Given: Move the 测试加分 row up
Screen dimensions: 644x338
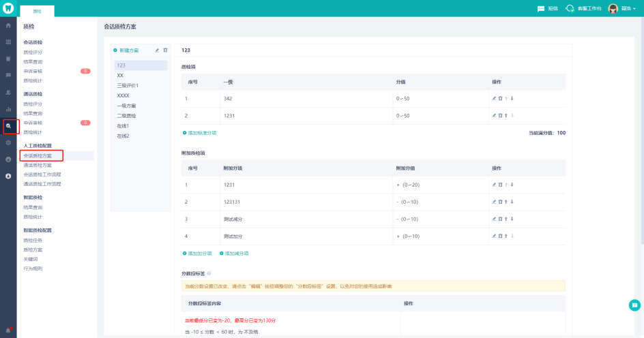Looking at the screenshot, I should 506,236.
